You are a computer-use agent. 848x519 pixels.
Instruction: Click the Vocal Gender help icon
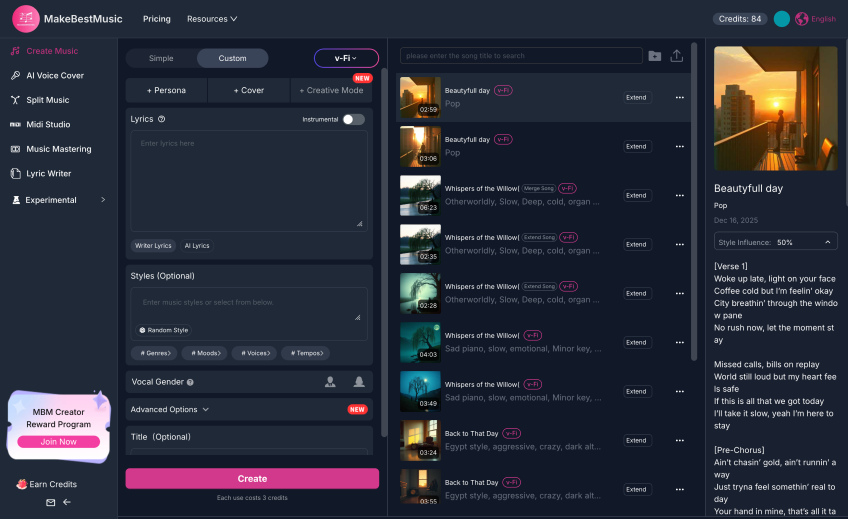pos(190,382)
